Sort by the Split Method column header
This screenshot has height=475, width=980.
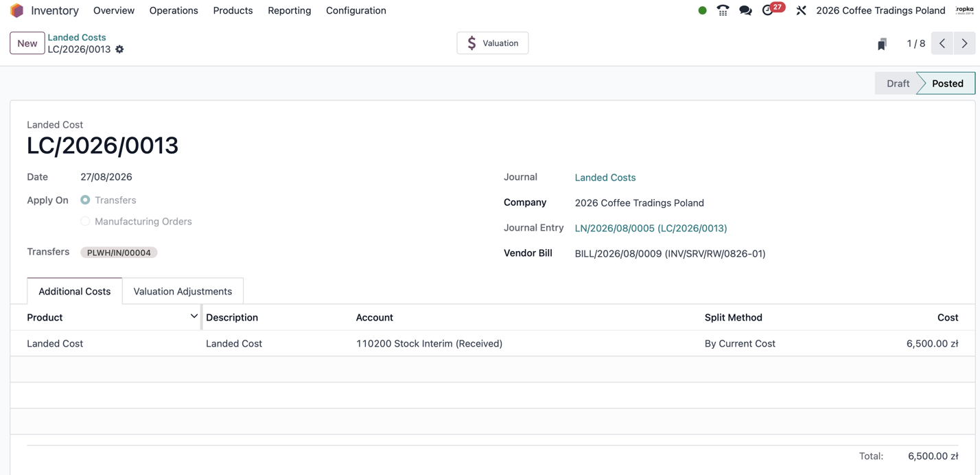(734, 317)
